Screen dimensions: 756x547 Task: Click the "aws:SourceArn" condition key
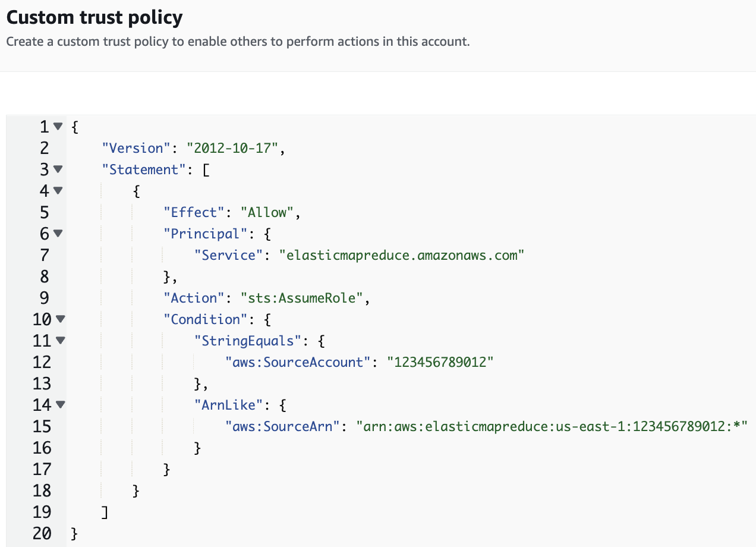[x=282, y=426]
